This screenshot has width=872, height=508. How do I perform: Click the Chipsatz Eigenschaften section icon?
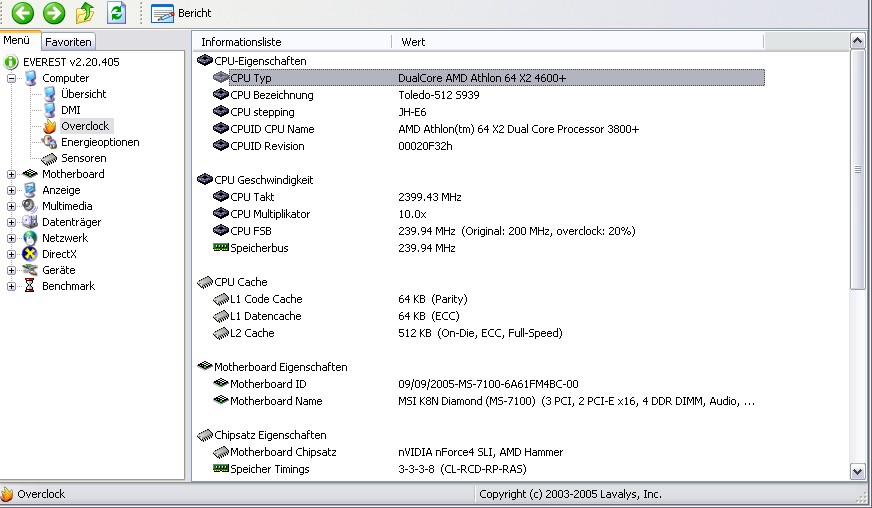coord(205,435)
